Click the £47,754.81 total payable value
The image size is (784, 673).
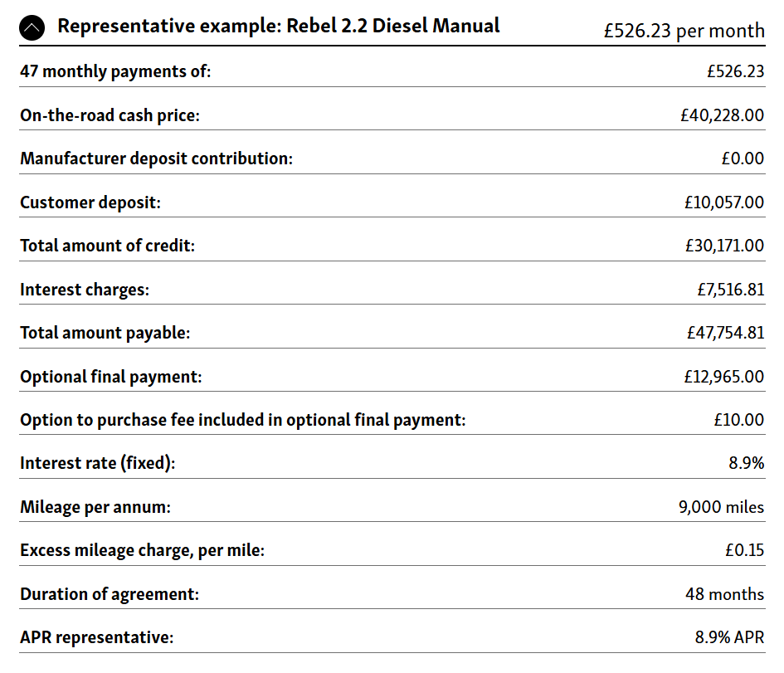click(x=724, y=333)
